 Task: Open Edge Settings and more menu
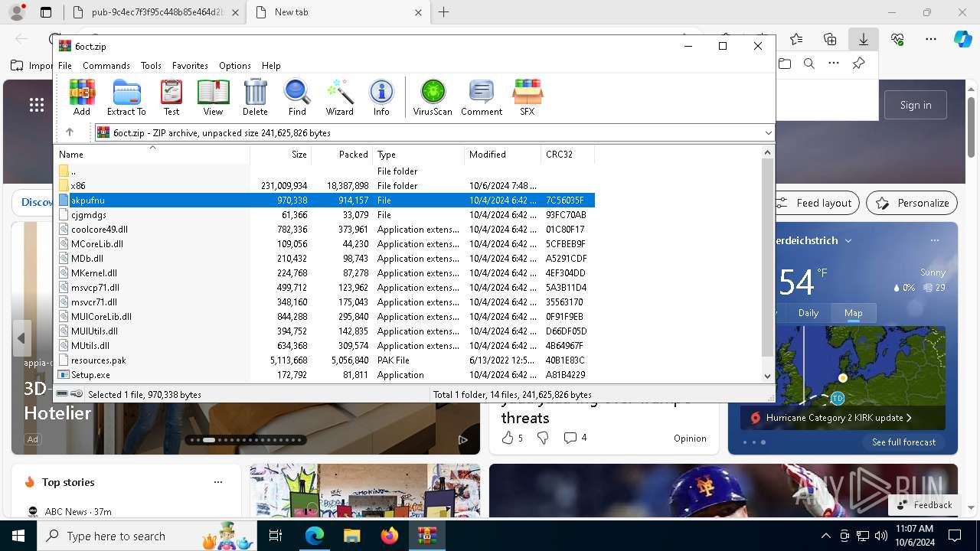coord(931,39)
